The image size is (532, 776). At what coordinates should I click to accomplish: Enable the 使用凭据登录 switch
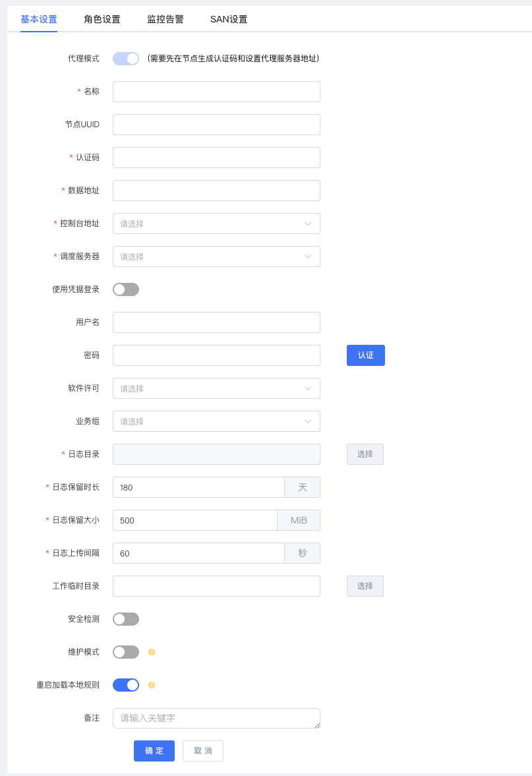coord(126,289)
